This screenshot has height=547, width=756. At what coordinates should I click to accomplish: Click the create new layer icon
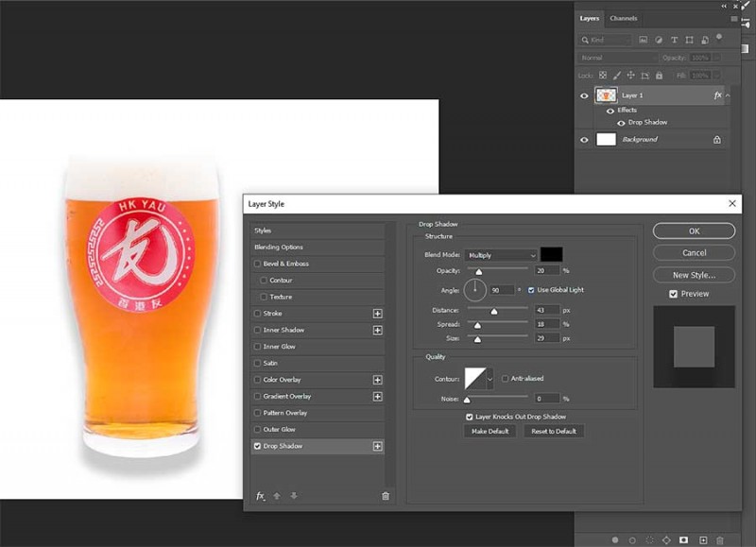(x=703, y=540)
